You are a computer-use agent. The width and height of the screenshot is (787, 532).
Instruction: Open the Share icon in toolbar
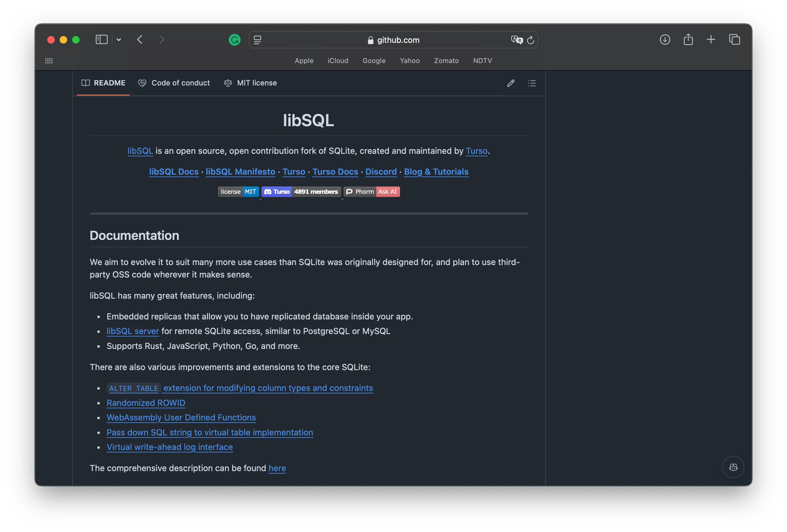[x=688, y=39]
